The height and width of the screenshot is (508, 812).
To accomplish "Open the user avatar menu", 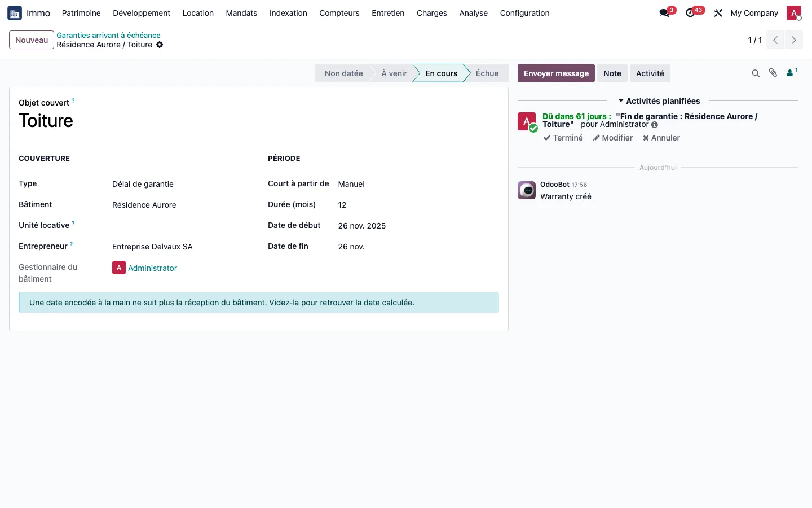I will tap(794, 13).
